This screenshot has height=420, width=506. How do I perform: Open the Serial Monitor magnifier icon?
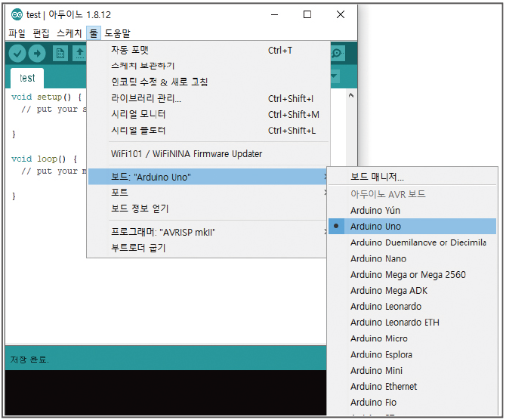[338, 54]
